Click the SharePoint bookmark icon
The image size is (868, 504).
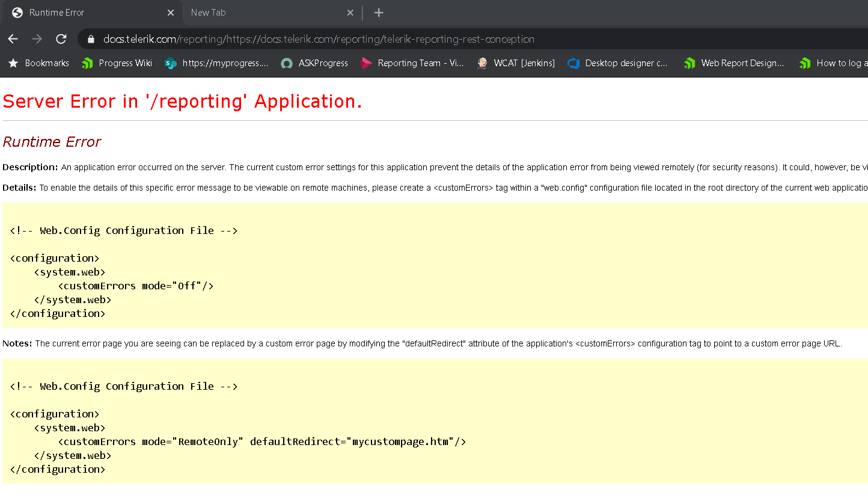pos(171,63)
